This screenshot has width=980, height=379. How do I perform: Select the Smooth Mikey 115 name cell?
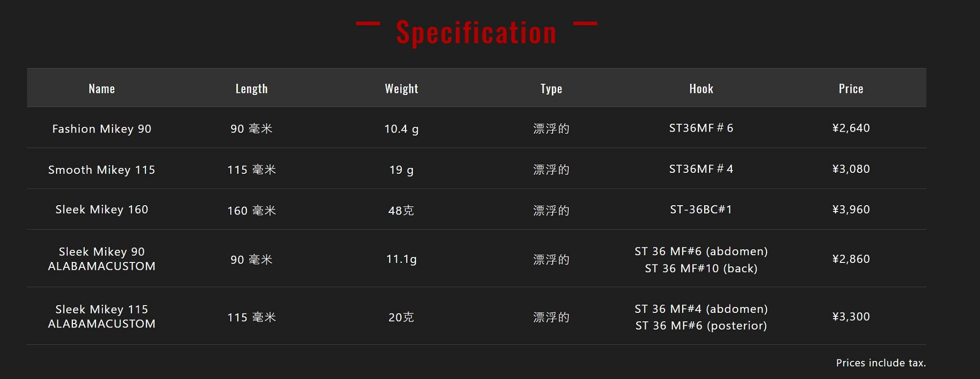click(x=102, y=170)
